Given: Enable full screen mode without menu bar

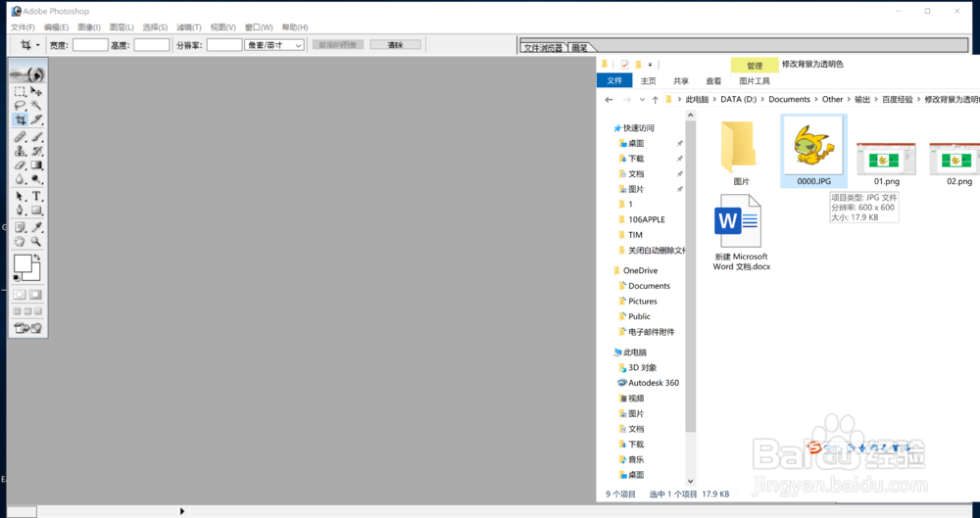Looking at the screenshot, I should point(38,311).
